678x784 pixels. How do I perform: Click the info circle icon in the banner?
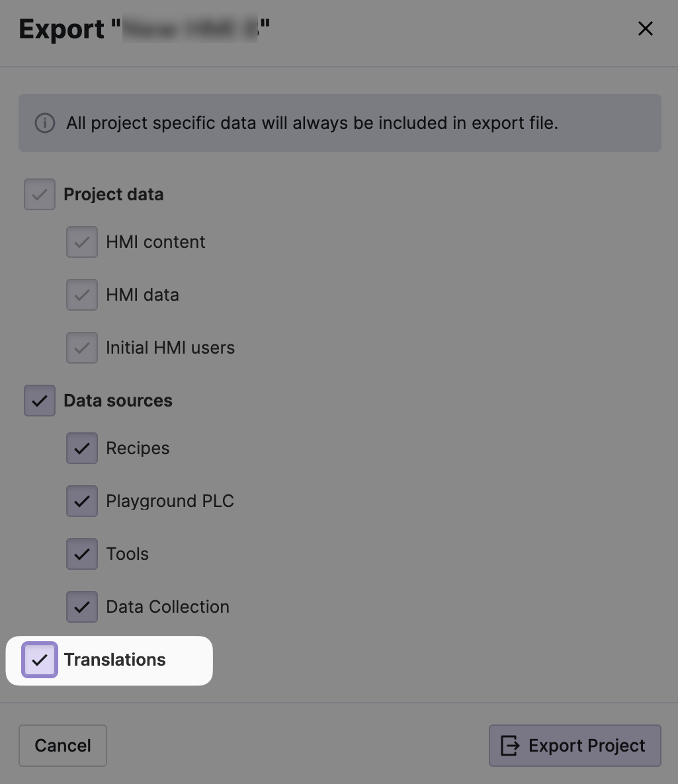click(44, 123)
